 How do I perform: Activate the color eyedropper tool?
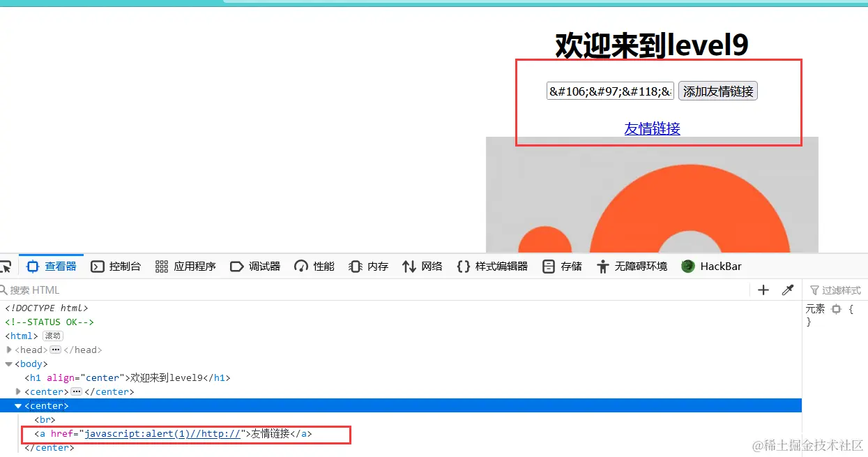pyautogui.click(x=789, y=290)
